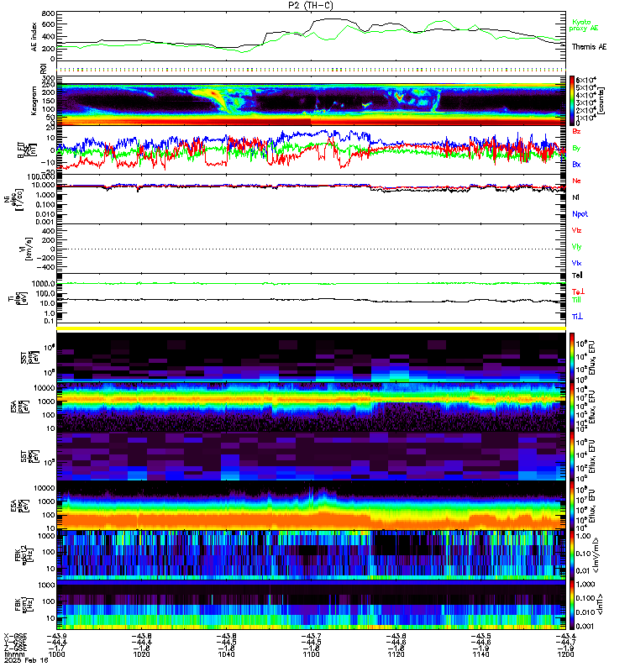The height and width of the screenshot is (672, 630).
Task: Click the 1140 time tick label
Action: coord(480,654)
